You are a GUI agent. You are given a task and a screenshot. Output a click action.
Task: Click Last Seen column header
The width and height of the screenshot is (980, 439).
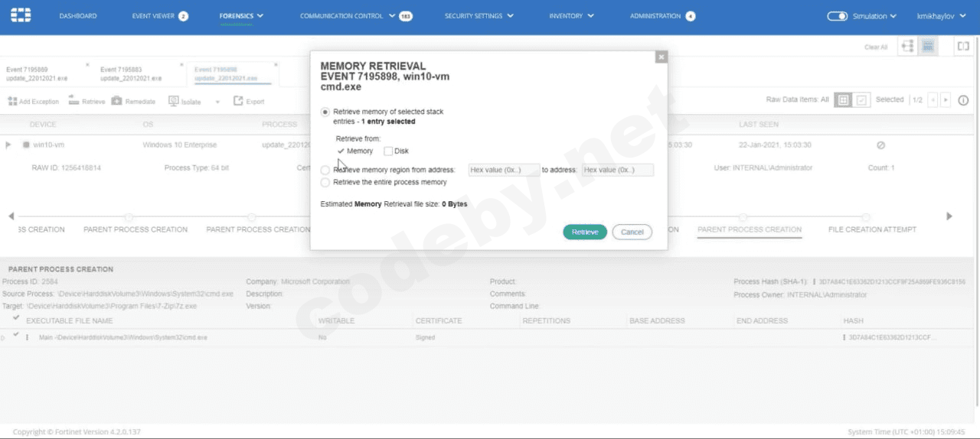(x=759, y=124)
